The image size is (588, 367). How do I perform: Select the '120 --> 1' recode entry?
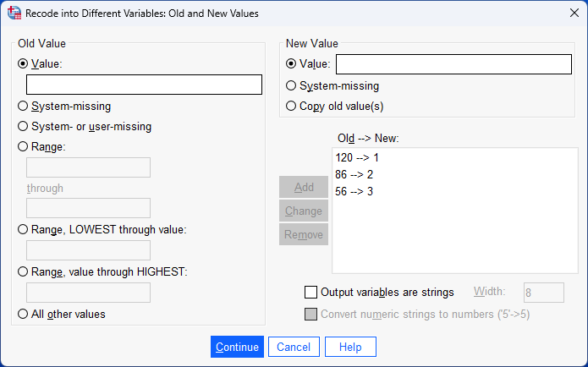(x=355, y=157)
